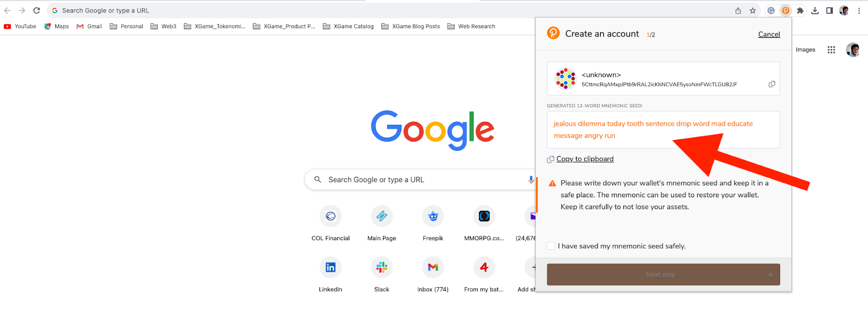The width and height of the screenshot is (868, 328).
Task: Open Google apps grid icon
Action: click(x=831, y=50)
